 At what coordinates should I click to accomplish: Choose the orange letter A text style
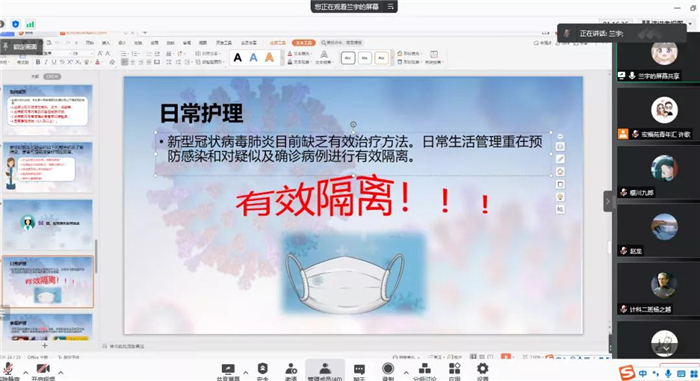pos(269,57)
